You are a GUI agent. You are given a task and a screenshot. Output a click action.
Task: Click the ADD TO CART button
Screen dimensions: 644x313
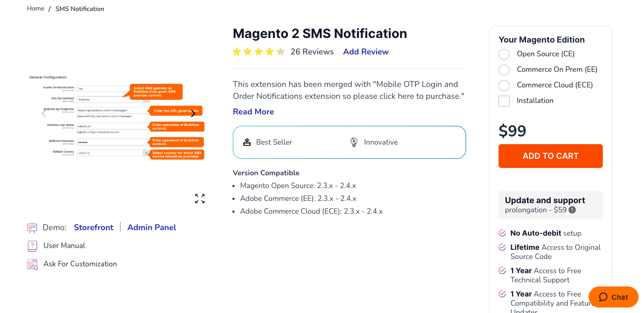(x=551, y=156)
